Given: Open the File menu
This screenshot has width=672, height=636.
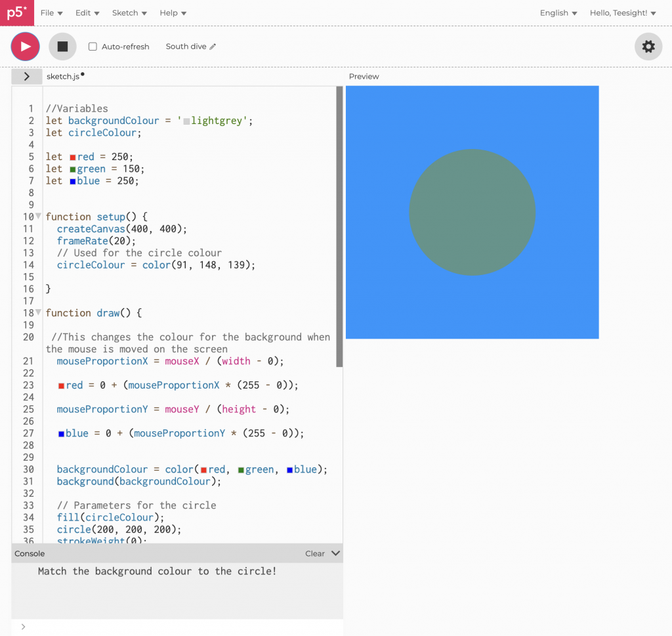Looking at the screenshot, I should [51, 13].
